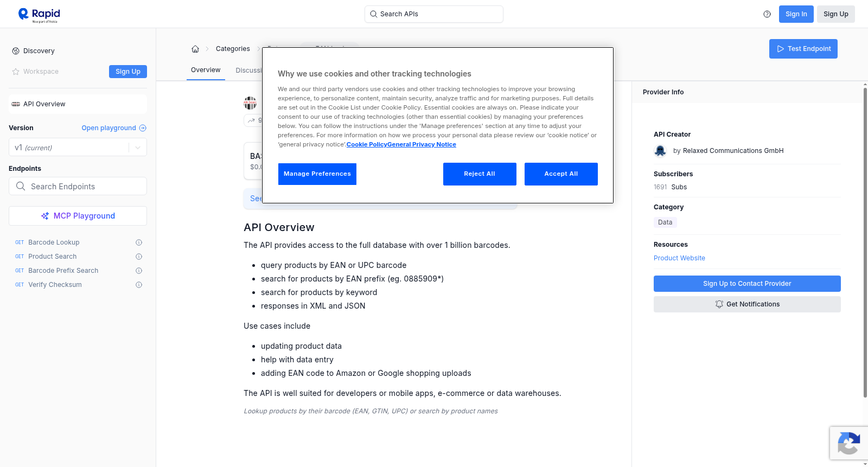Open the MCP Playground button
The image size is (868, 467).
click(78, 216)
